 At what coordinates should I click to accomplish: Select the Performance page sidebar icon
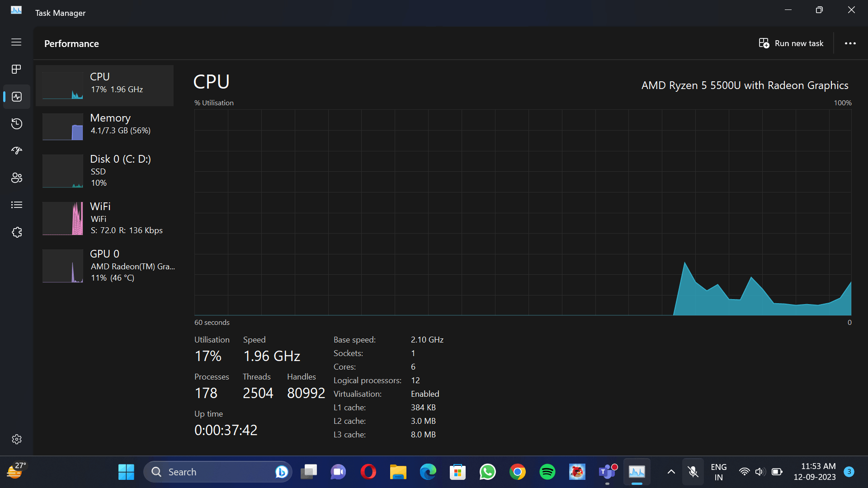click(16, 96)
